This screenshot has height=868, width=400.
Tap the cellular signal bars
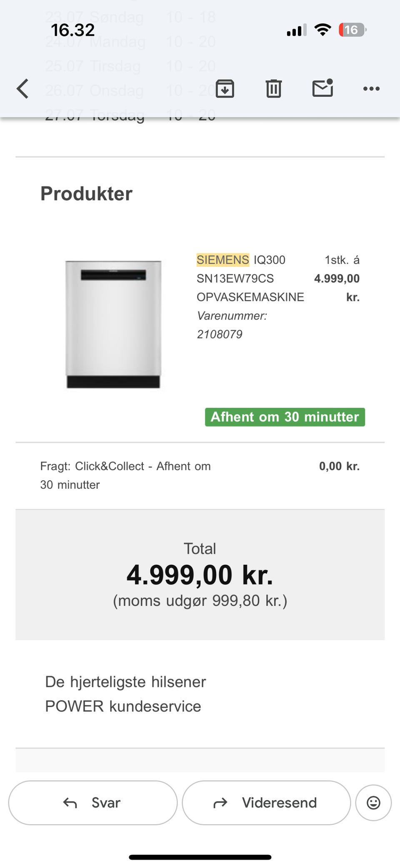click(296, 30)
